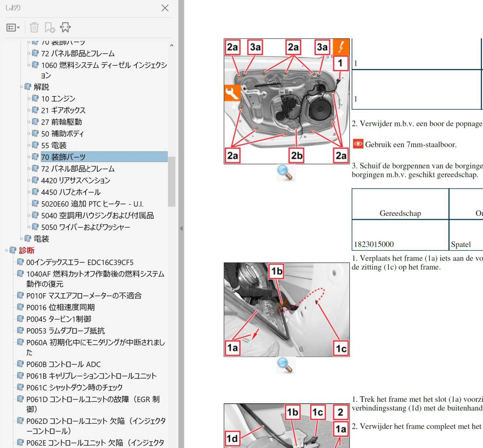
Task: Expand the 5050 ワイパーおよびワッシャー bookmark
Action: point(29,227)
